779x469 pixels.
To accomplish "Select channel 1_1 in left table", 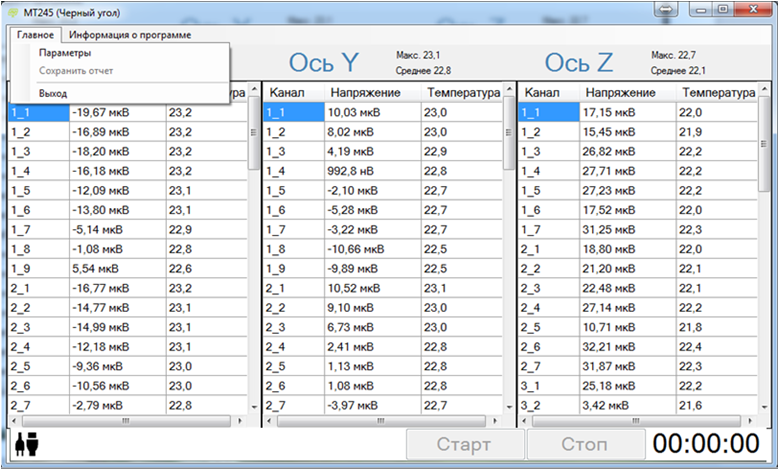I will (x=39, y=112).
